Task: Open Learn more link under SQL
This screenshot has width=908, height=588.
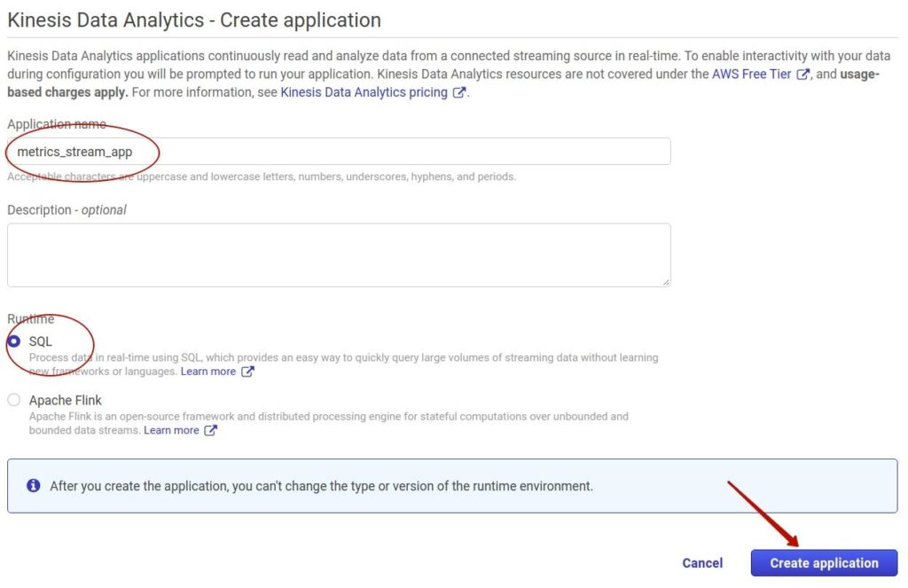Action: (x=207, y=372)
